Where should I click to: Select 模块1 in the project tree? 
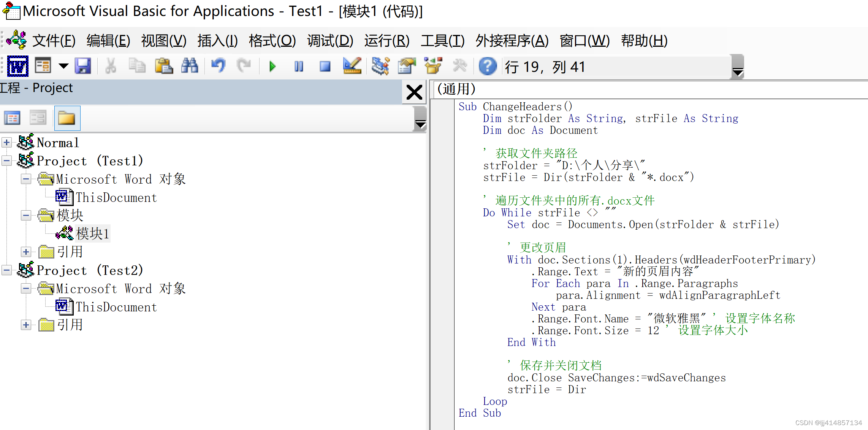(x=92, y=233)
